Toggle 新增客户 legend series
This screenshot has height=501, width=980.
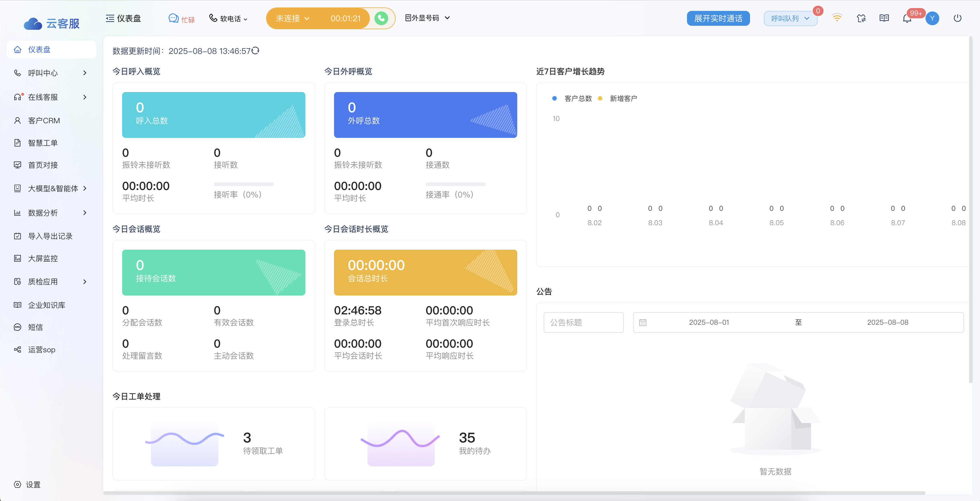(617, 99)
